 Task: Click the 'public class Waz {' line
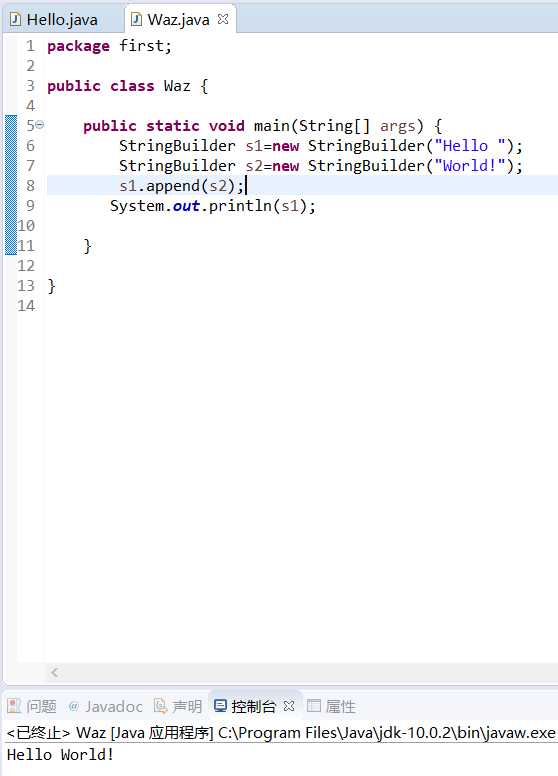128,86
